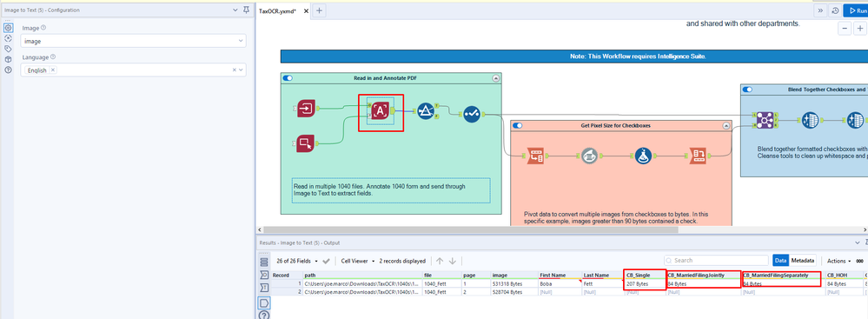Select the 531318 Bytes image cell

pyautogui.click(x=514, y=283)
